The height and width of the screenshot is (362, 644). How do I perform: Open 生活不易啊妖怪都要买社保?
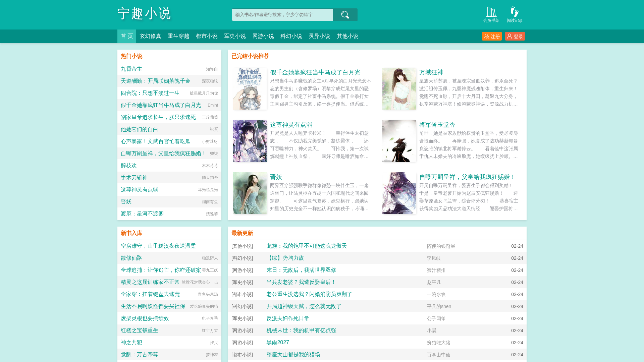pyautogui.click(x=153, y=306)
